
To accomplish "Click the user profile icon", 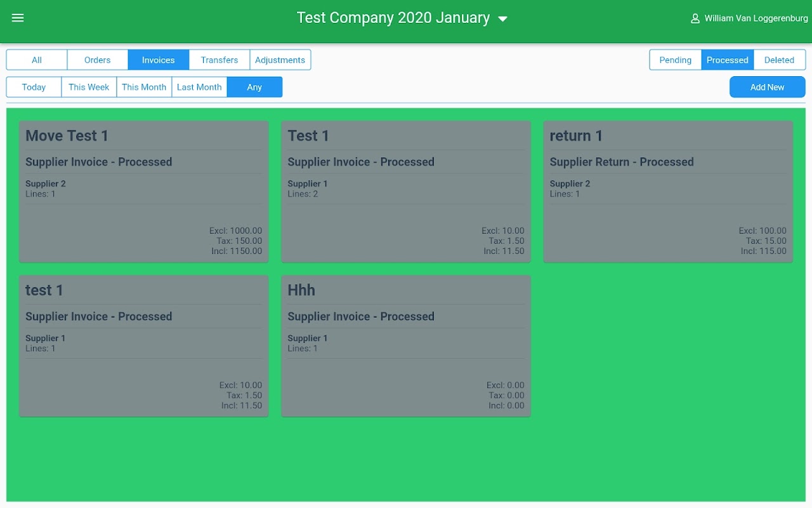I will tap(695, 18).
